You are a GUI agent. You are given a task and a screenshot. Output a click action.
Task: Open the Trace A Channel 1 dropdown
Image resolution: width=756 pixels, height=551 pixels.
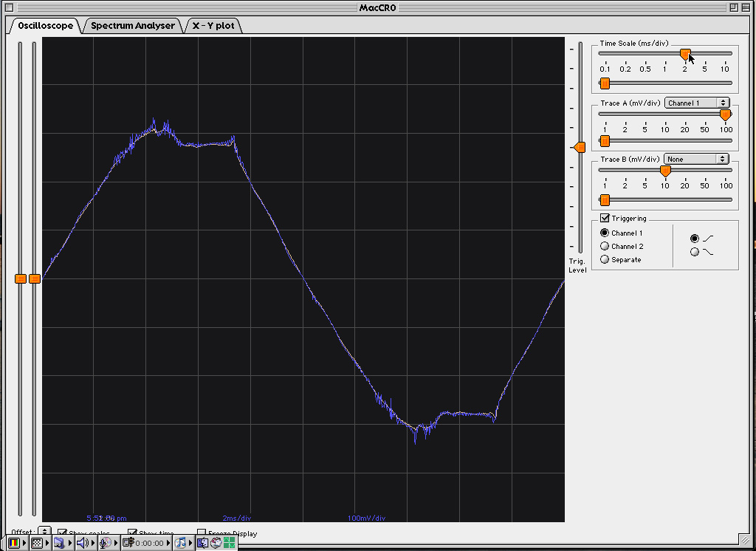[696, 103]
